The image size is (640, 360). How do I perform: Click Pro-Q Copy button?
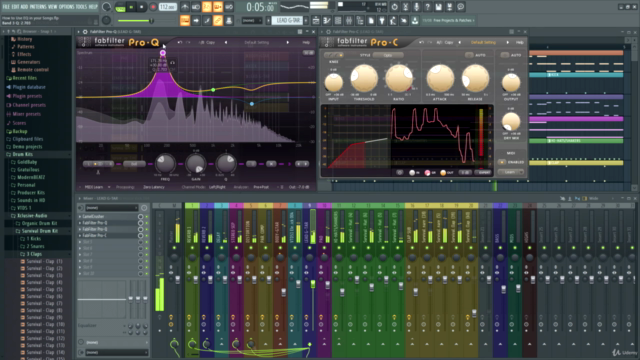[210, 42]
